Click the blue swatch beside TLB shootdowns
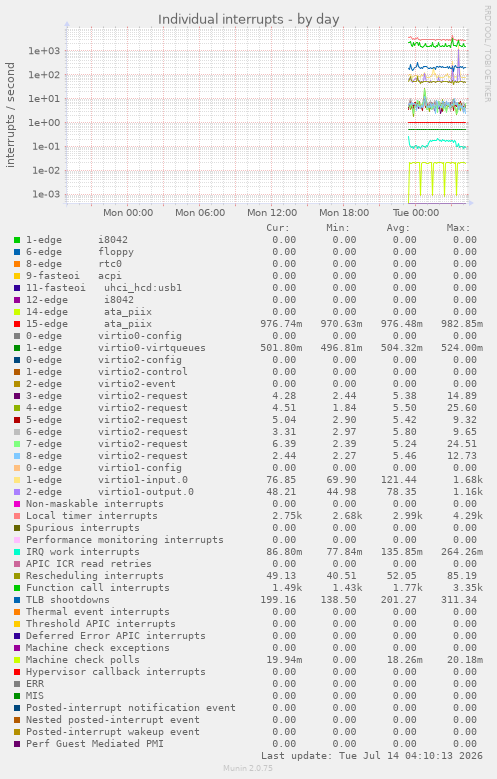This screenshot has width=497, height=779. pos(17,600)
